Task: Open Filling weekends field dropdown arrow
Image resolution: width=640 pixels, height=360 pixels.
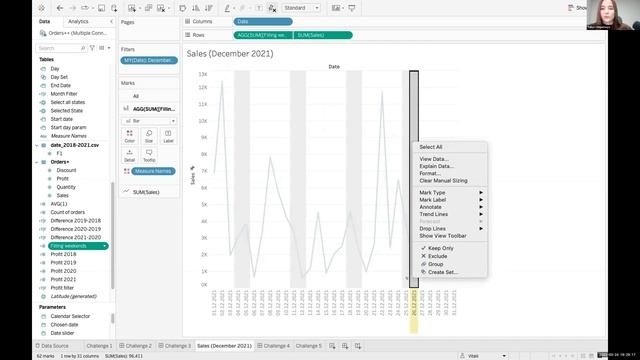Action: click(105, 246)
